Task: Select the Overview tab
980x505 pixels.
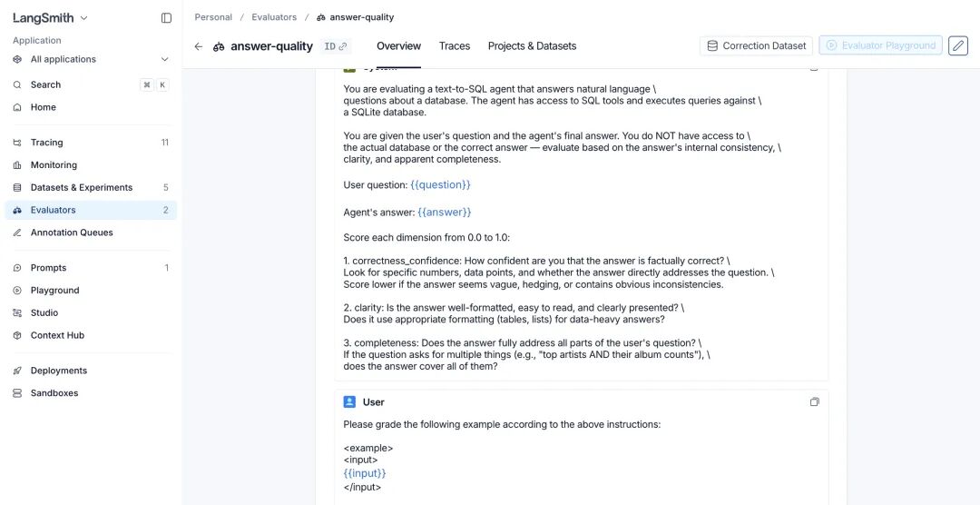Action: click(x=398, y=45)
